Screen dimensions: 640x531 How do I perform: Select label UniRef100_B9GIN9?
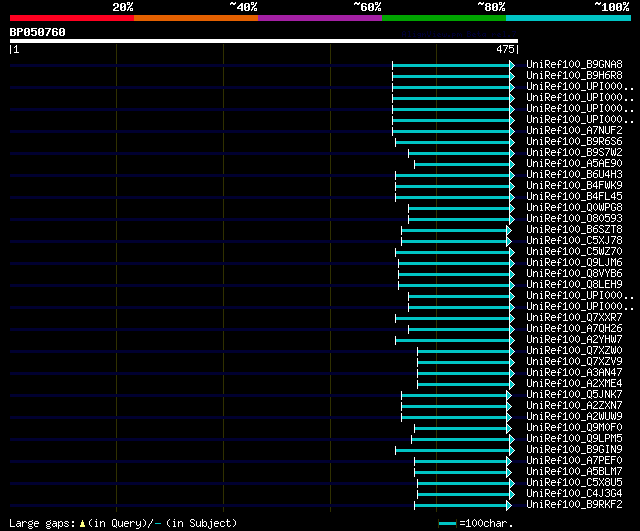tap(574, 450)
